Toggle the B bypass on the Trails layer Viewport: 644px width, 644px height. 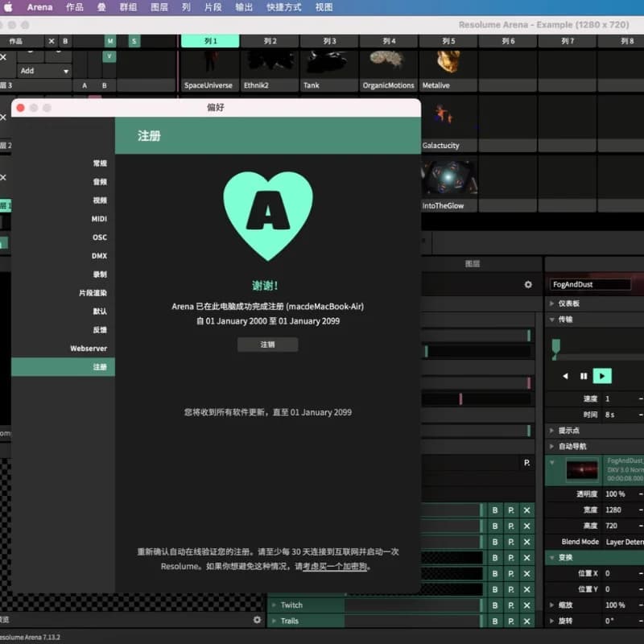(x=496, y=620)
